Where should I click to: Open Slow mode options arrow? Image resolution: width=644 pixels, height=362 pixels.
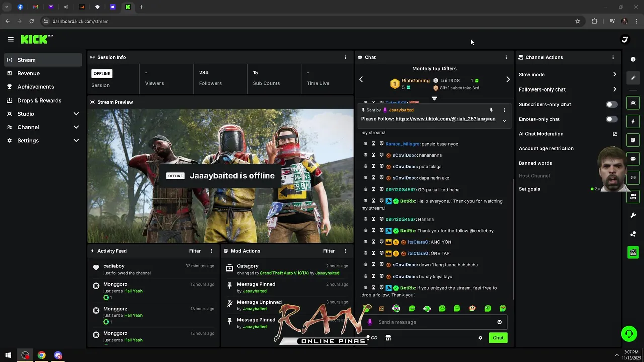point(614,74)
